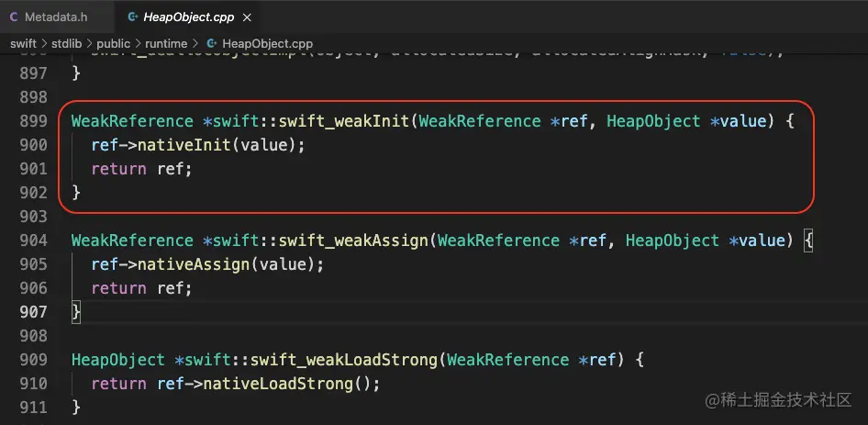
Task: Click the highlighted opening brace on line 904
Action: (x=808, y=240)
